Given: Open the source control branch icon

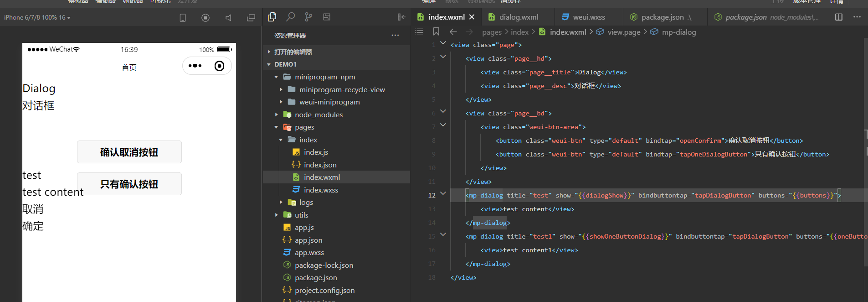Looking at the screenshot, I should point(308,17).
